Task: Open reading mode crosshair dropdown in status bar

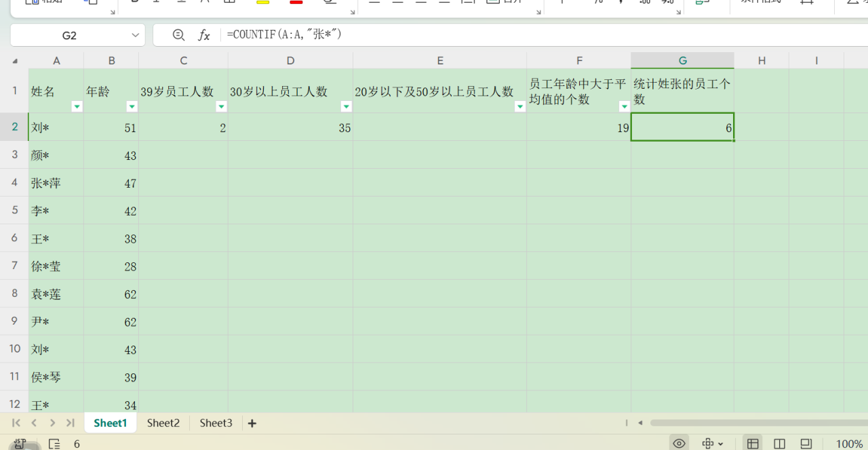Action: (713, 443)
